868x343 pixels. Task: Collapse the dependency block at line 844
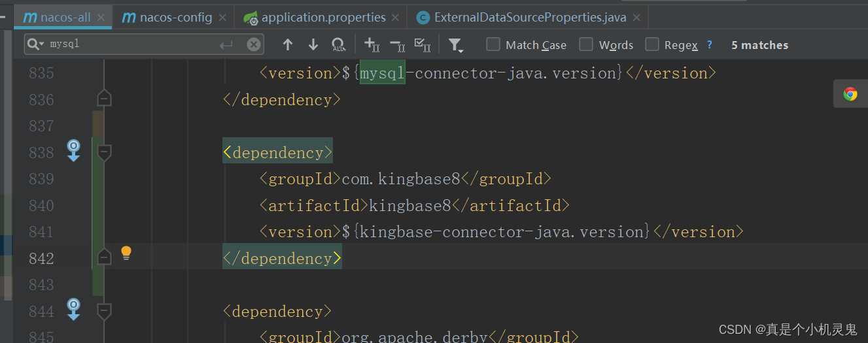(x=104, y=310)
